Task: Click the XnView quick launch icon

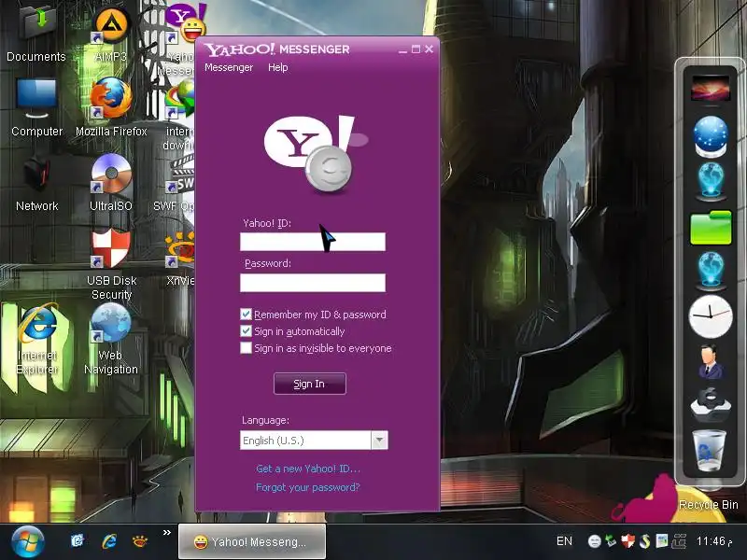Action: tap(139, 541)
